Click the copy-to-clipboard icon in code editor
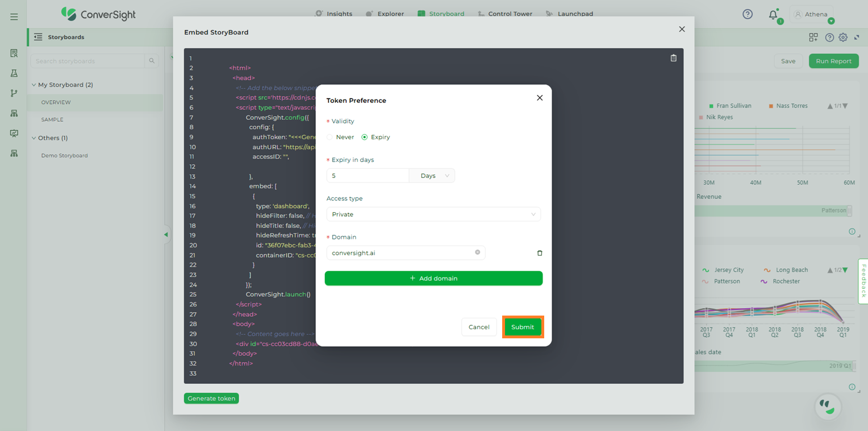The image size is (868, 431). 673,58
